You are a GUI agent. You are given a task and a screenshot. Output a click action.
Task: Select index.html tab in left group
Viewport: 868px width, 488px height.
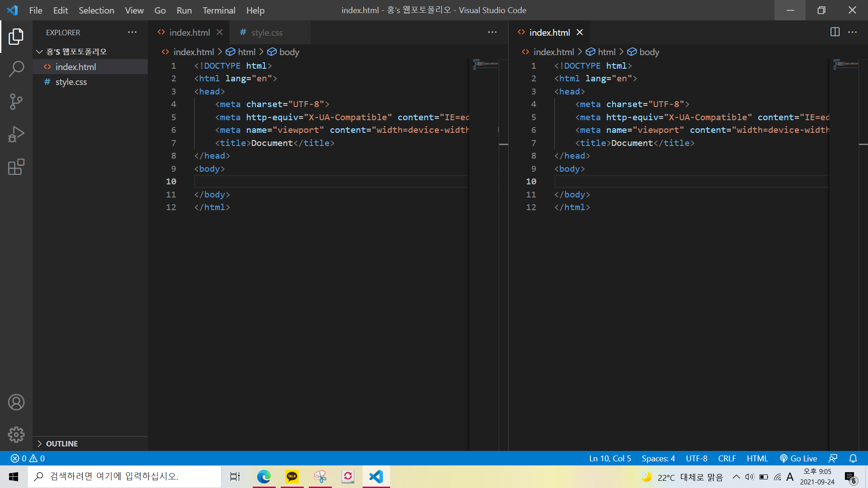(x=189, y=32)
